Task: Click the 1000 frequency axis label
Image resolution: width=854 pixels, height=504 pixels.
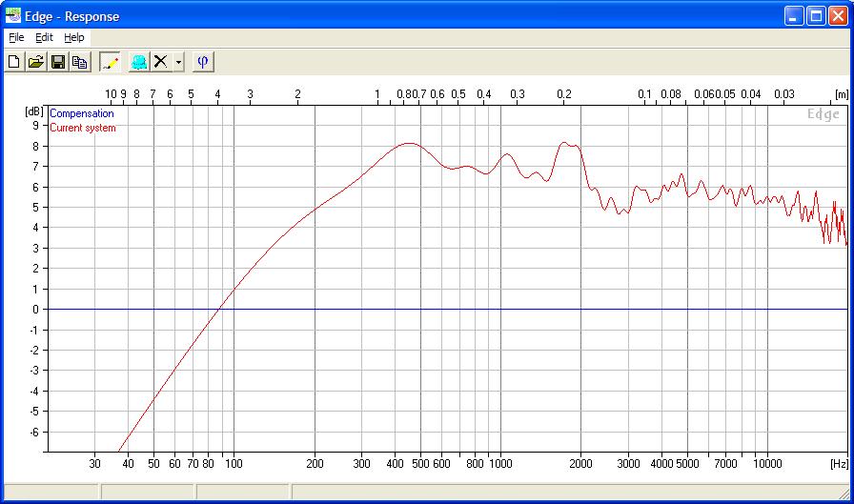Action: pyautogui.click(x=500, y=464)
